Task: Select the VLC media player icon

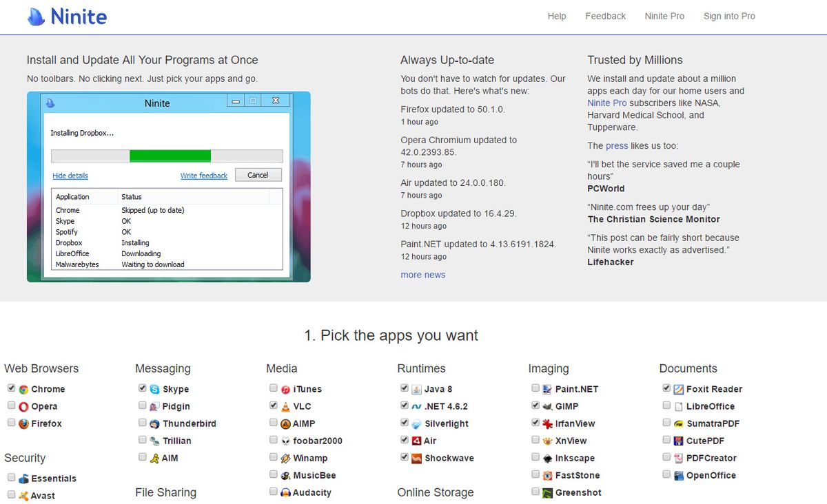Action: click(286, 406)
